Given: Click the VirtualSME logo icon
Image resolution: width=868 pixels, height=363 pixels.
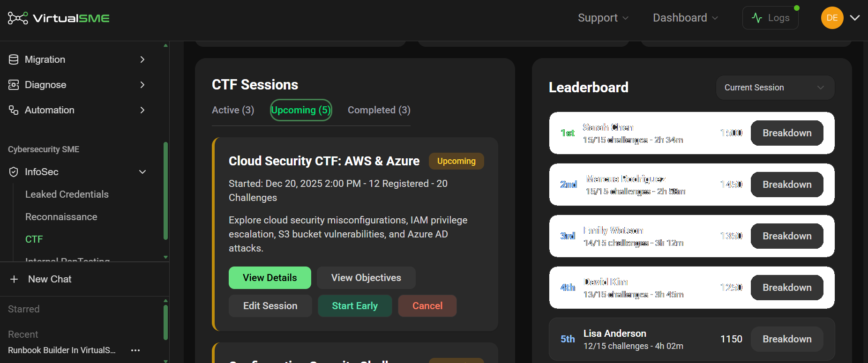Looking at the screenshot, I should point(18,18).
